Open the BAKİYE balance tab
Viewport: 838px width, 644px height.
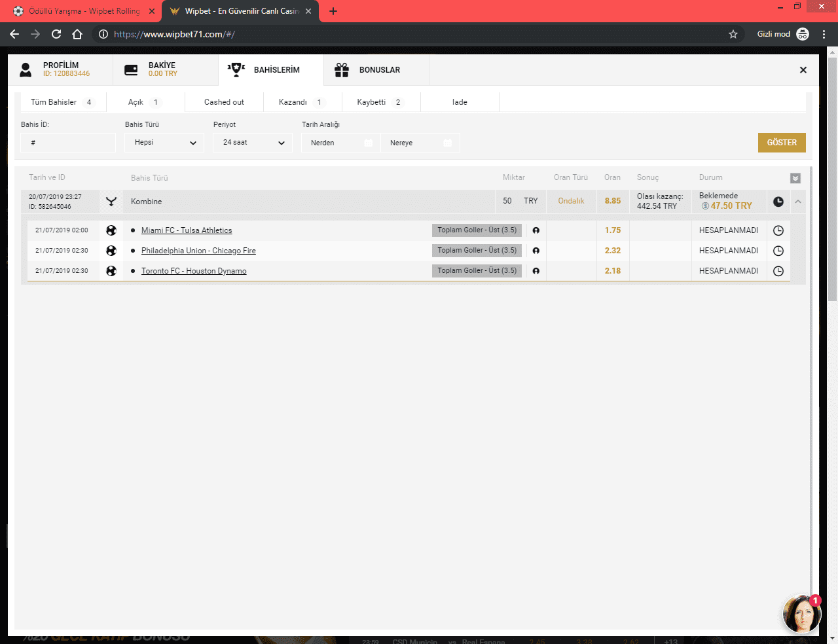[x=166, y=70]
